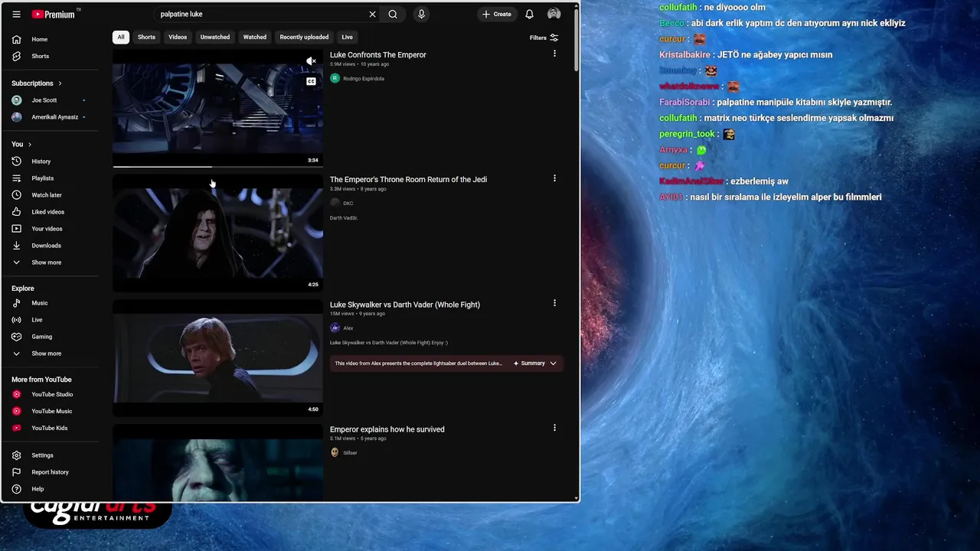Open the search Filters panel
Viewport: 980px width, 551px height.
point(544,37)
